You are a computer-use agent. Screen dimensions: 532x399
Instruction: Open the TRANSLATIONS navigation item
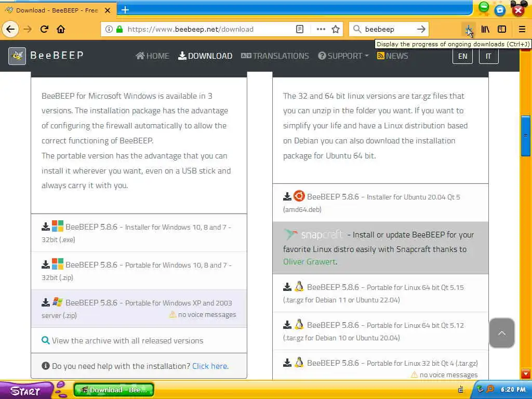coord(275,56)
